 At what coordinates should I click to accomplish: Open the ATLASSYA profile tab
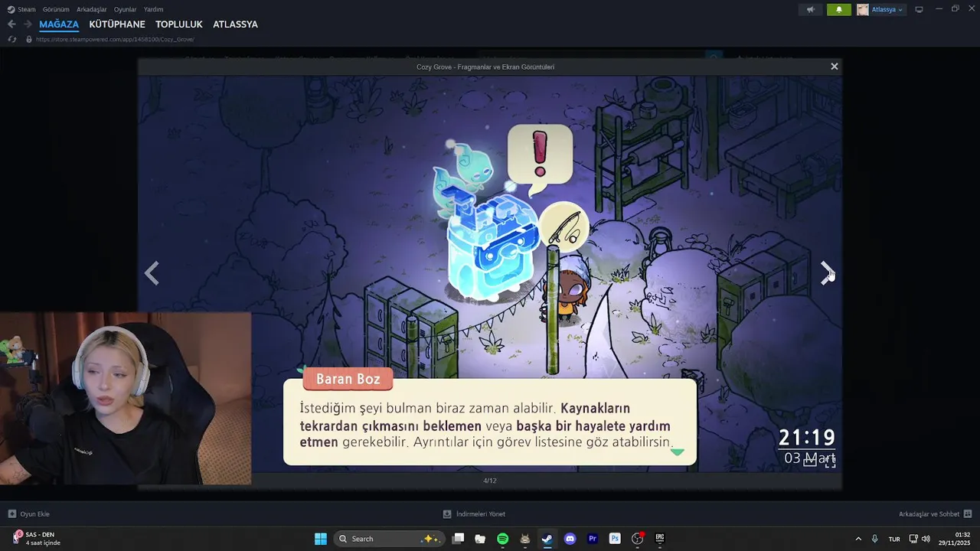coord(235,24)
